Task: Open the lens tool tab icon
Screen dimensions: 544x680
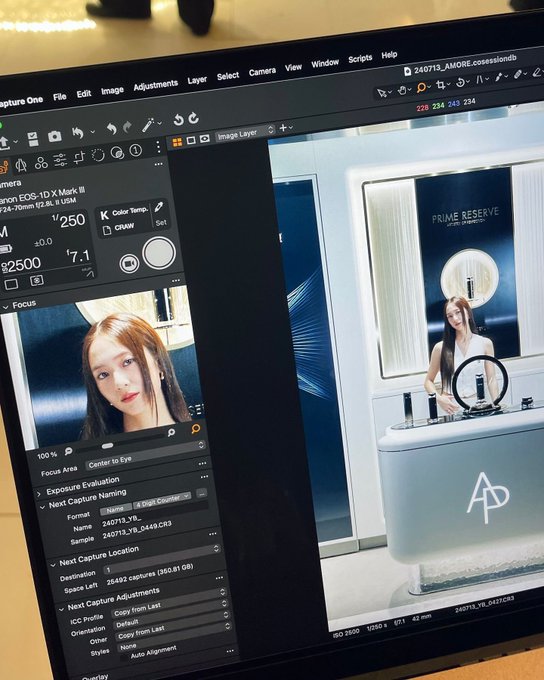Action: pyautogui.click(x=21, y=164)
